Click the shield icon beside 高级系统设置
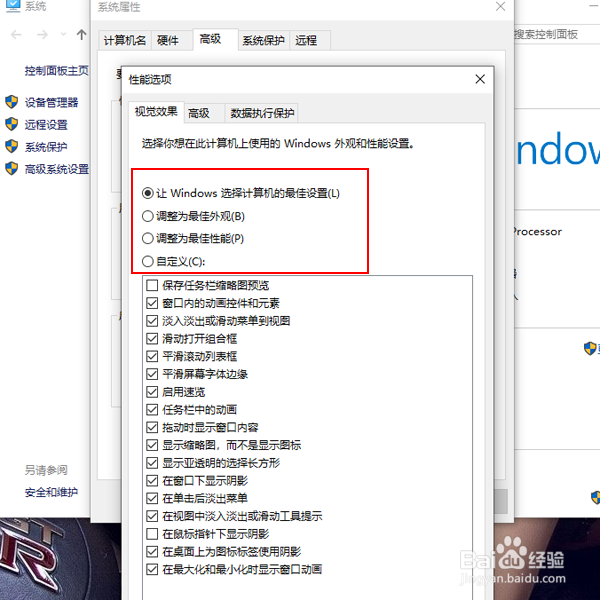The image size is (600, 600). 11,168
